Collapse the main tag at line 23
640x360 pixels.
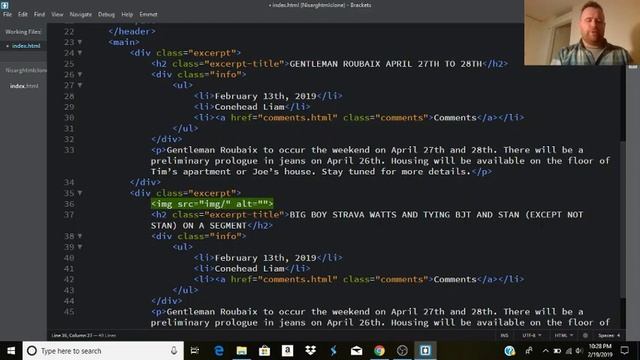(80, 42)
